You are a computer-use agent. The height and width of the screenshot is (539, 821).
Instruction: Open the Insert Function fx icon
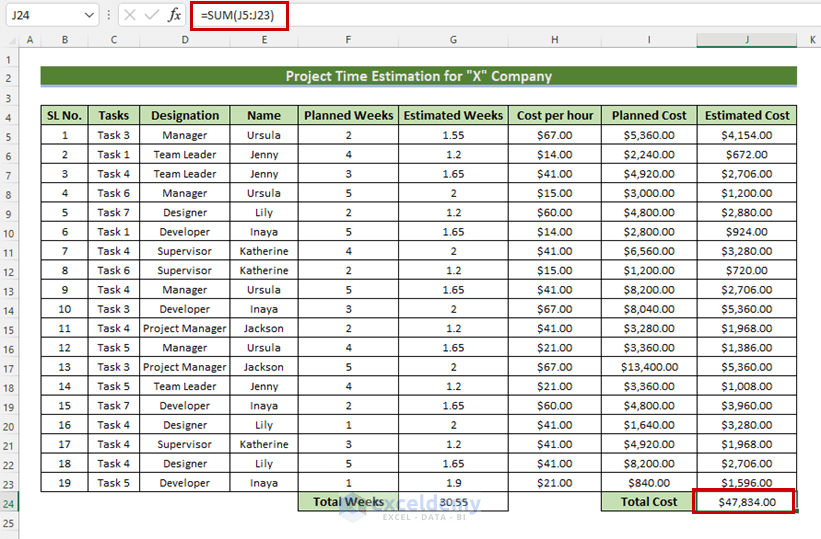coord(174,15)
